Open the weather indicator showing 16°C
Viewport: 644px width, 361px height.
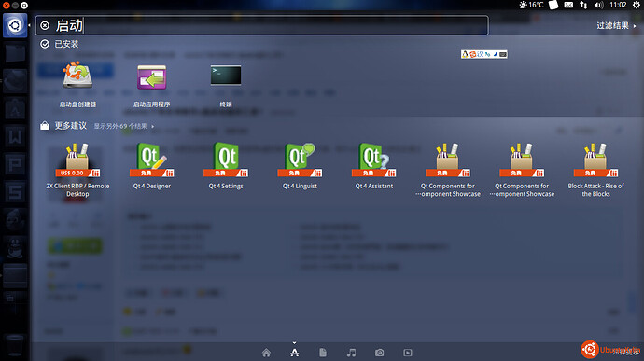click(531, 5)
